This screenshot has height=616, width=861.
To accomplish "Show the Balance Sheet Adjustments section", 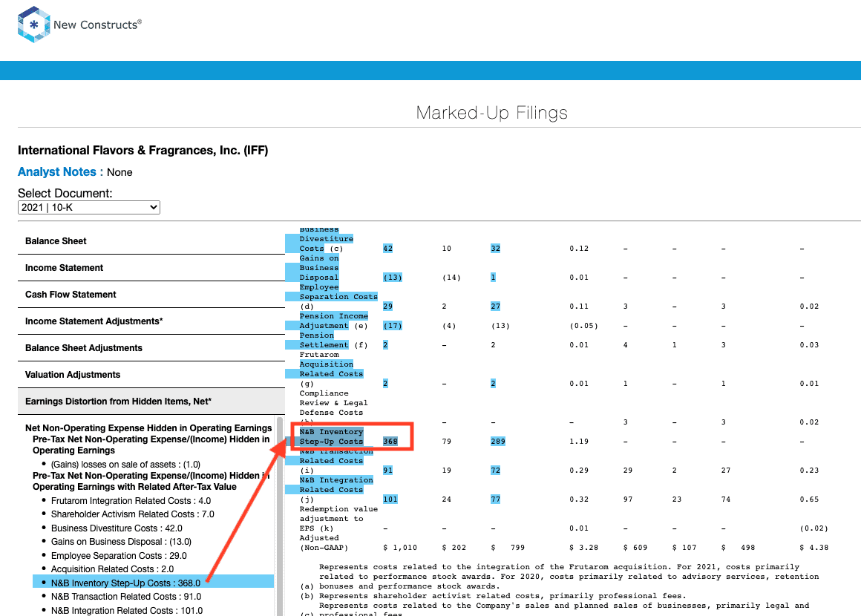I will tap(151, 348).
